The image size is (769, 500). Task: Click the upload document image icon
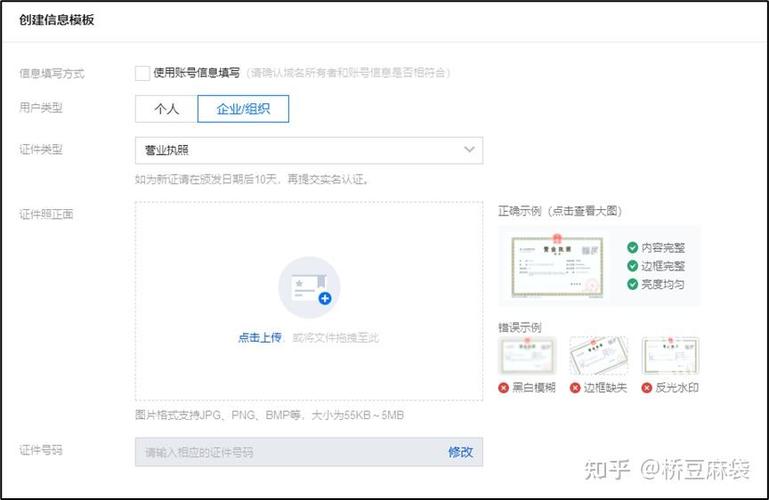tap(309, 288)
